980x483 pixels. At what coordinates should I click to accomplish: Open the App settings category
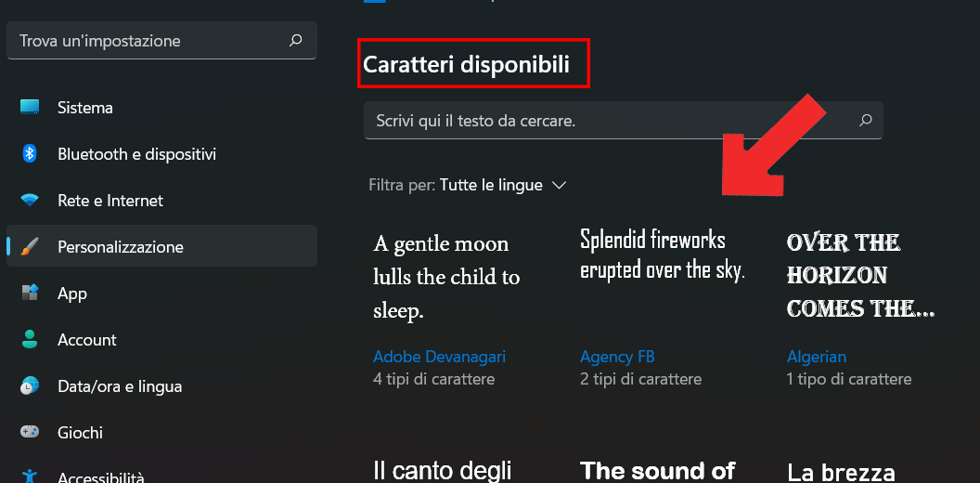(161, 293)
